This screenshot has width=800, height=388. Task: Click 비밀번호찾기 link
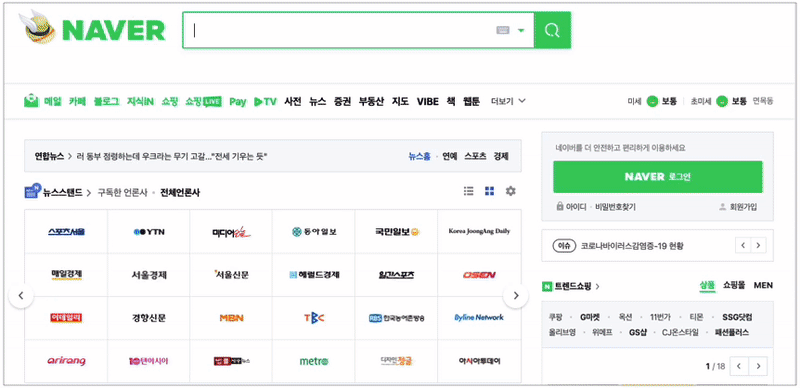click(615, 207)
